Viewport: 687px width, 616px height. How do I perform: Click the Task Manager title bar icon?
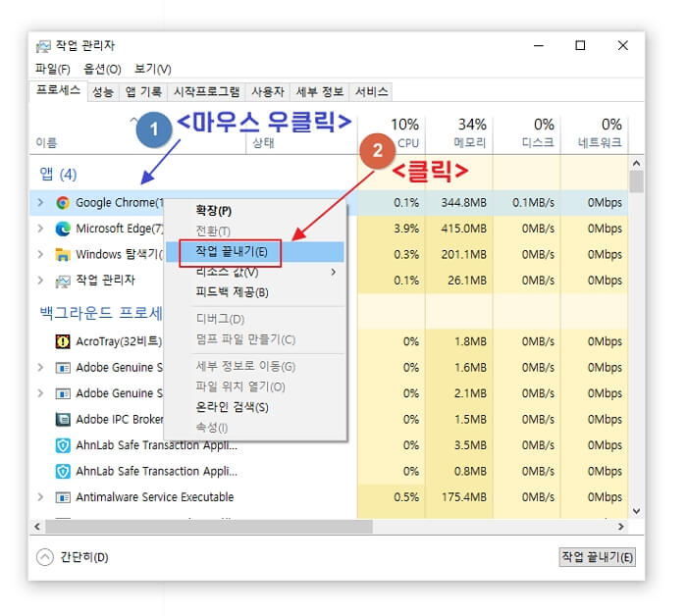click(x=43, y=46)
